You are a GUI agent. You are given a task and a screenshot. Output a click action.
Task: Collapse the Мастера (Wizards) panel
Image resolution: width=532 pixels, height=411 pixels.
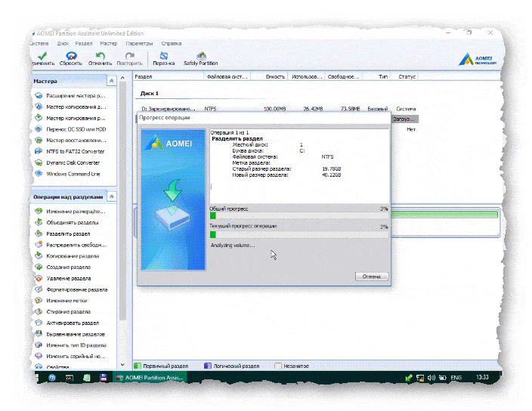coord(111,81)
